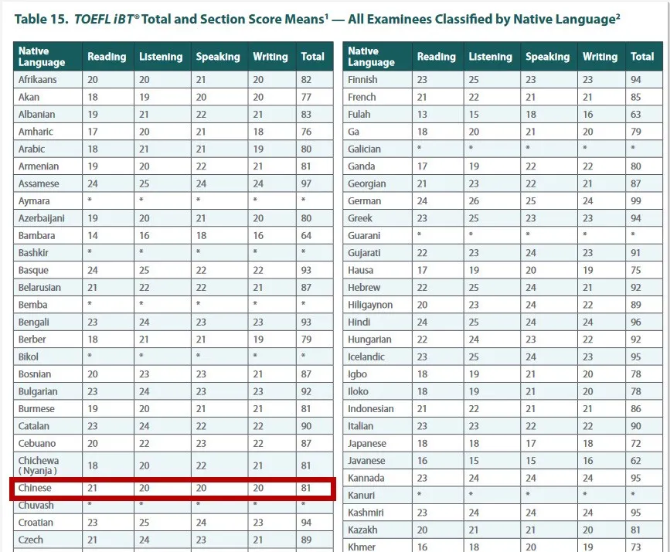Click the Burmese language cell

point(48,409)
